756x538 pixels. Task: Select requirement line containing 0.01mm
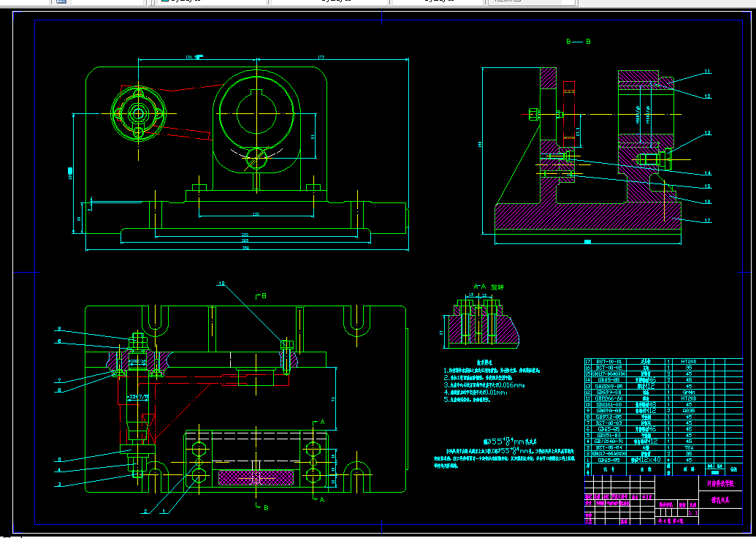click(476, 393)
